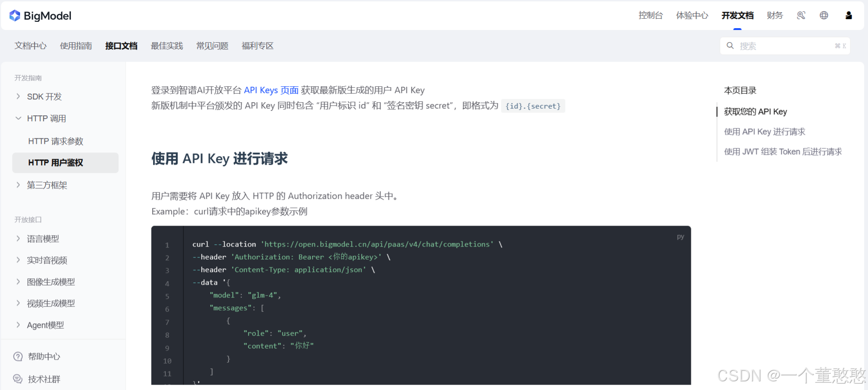Screen dimensions: 868x390
Task: Click the Content-Type header code line
Action: (283, 270)
